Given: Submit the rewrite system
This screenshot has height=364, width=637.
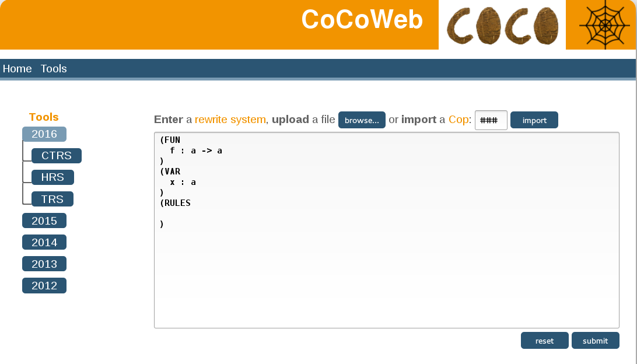Looking at the screenshot, I should pyautogui.click(x=595, y=341).
